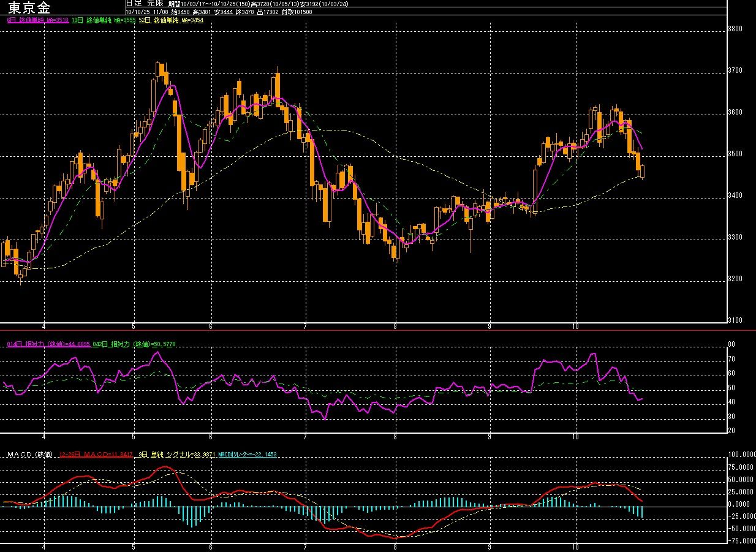
Task: Click the 3100 price axis label
Action: coord(735,320)
